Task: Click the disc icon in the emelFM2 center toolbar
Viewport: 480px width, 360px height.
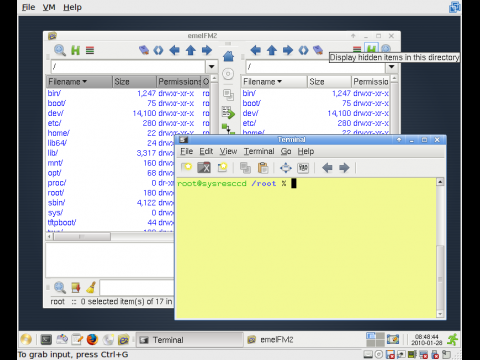Action: [228, 74]
